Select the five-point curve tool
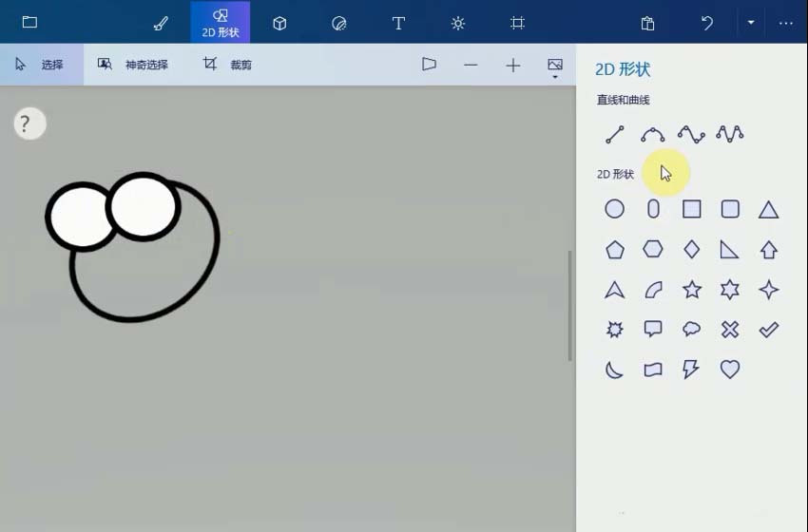 pyautogui.click(x=730, y=134)
